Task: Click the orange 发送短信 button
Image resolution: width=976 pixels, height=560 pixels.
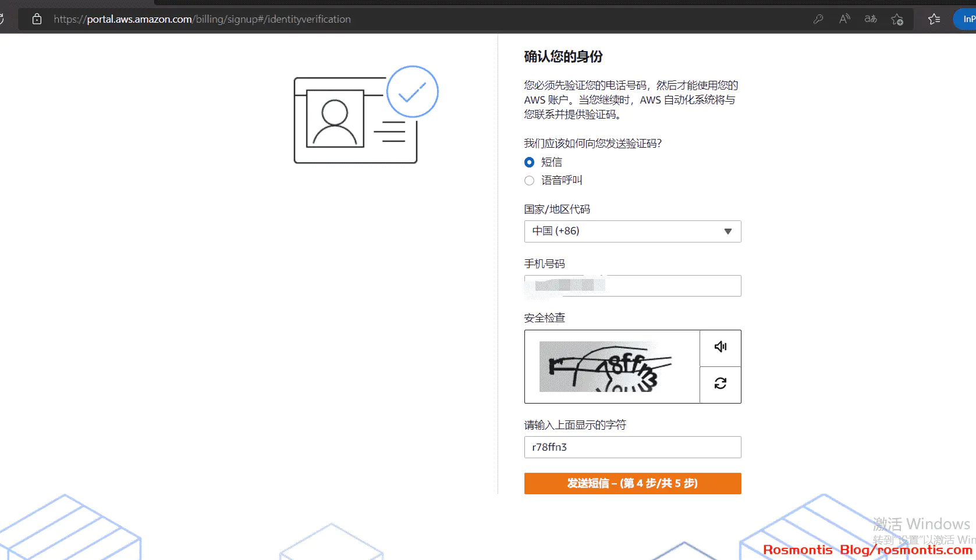Action: [x=633, y=483]
